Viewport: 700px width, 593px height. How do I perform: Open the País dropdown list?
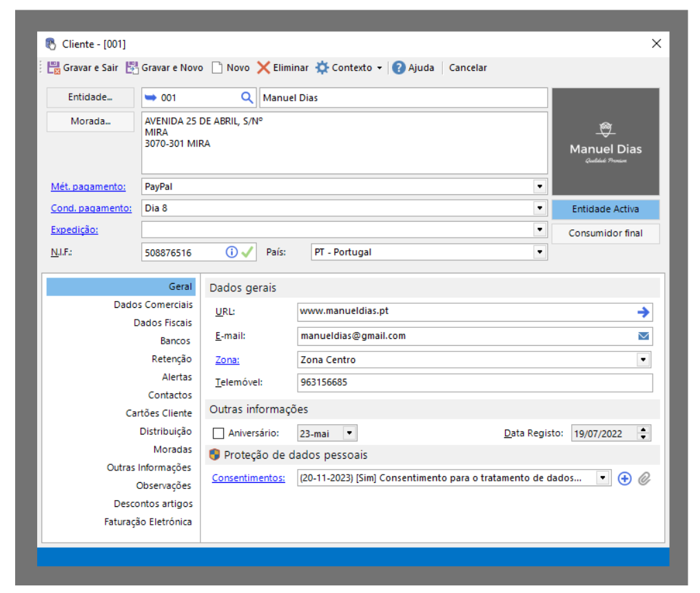(x=539, y=252)
